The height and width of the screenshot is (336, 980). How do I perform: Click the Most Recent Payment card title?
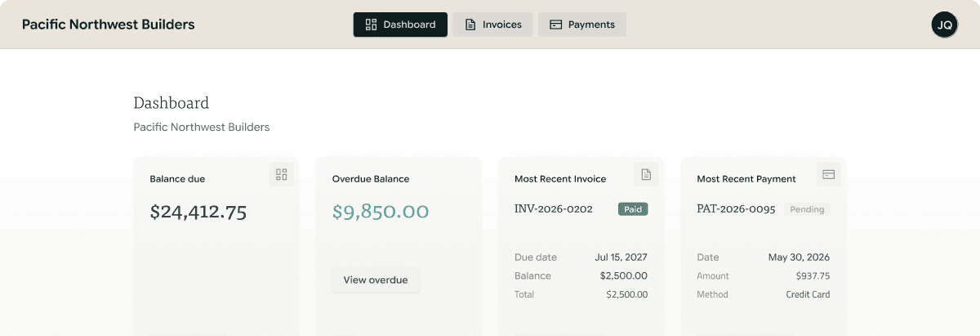pyautogui.click(x=746, y=178)
